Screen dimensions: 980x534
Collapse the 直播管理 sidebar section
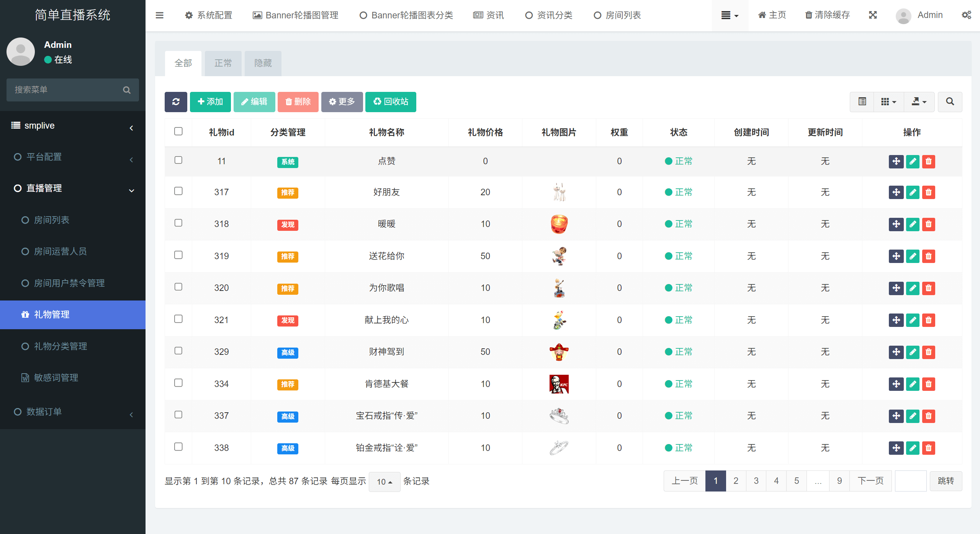(73, 188)
